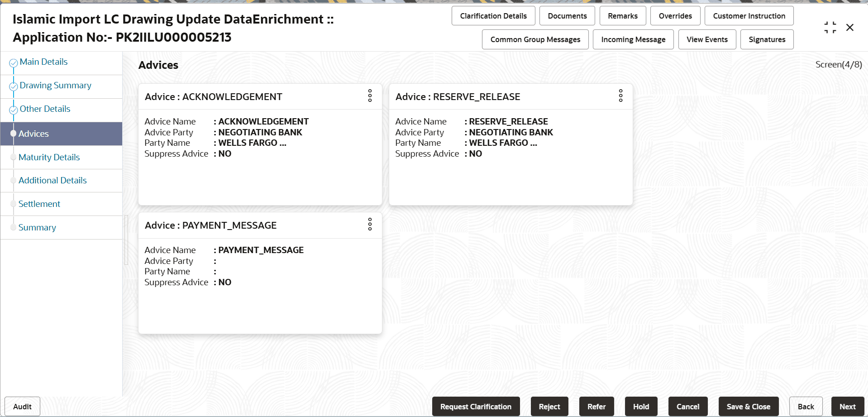This screenshot has width=868, height=417.
Task: Click the View Events button
Action: point(707,39)
